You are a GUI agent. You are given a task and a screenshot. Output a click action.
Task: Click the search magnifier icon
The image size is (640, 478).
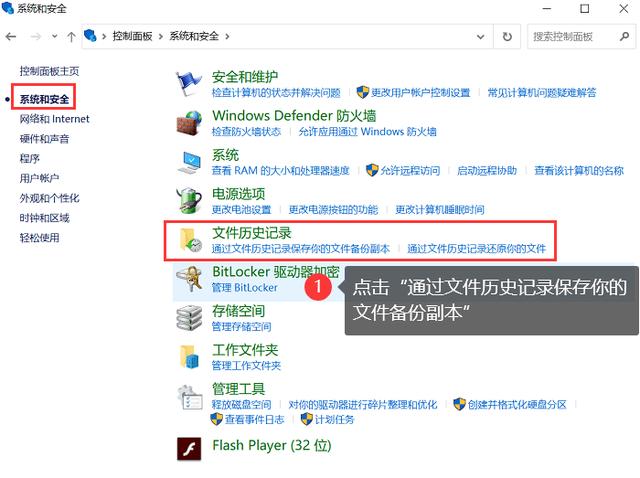(624, 37)
